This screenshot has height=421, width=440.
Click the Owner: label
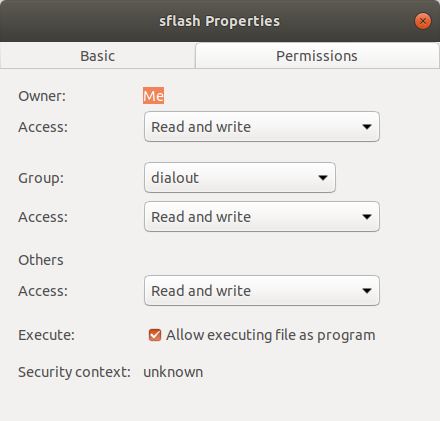coord(42,96)
